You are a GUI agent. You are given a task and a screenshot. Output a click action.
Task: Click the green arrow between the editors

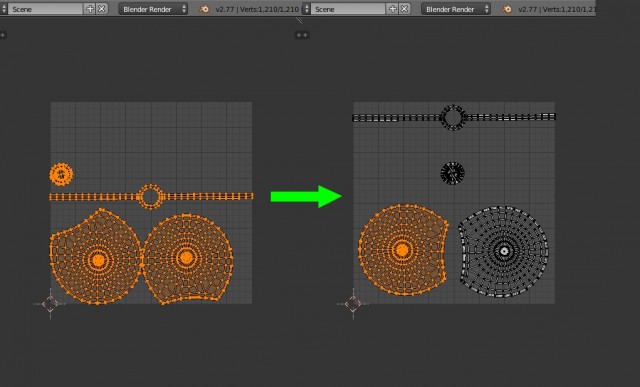[306, 196]
